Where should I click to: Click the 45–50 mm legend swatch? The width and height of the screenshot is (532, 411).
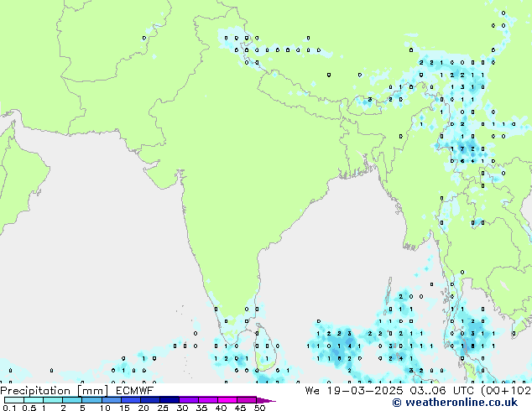click(247, 400)
